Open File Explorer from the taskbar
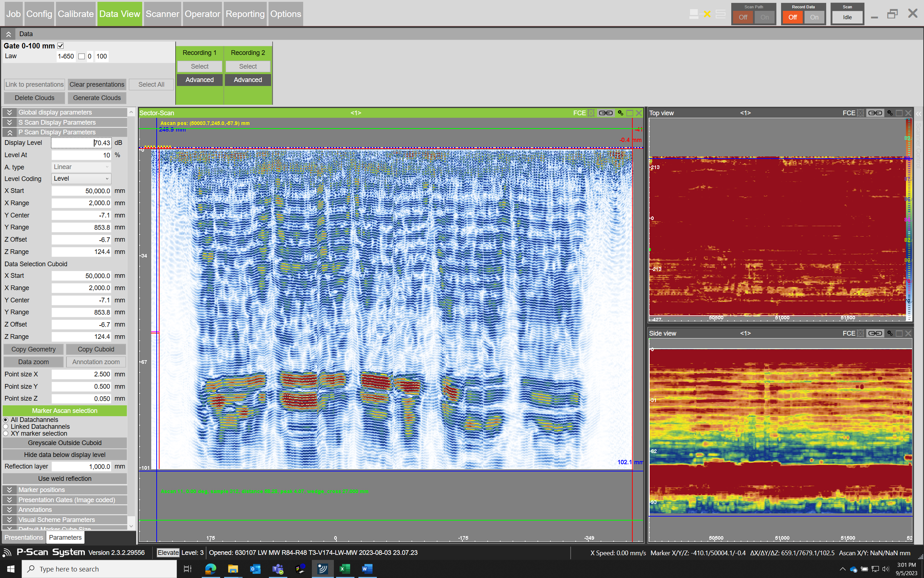The height and width of the screenshot is (578, 924). [233, 569]
